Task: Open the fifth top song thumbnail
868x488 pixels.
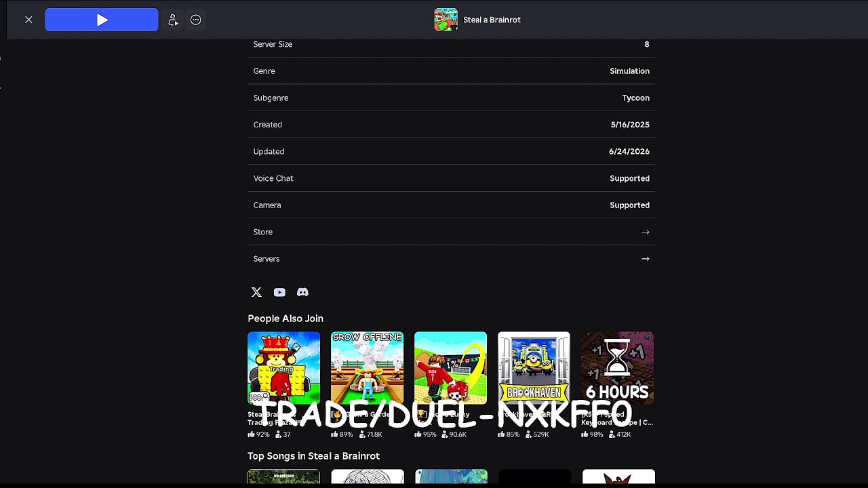Action: pyautogui.click(x=618, y=476)
